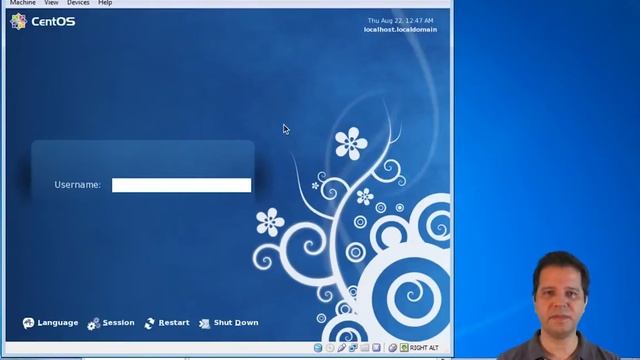Click the green host key capture icon

tap(404, 348)
